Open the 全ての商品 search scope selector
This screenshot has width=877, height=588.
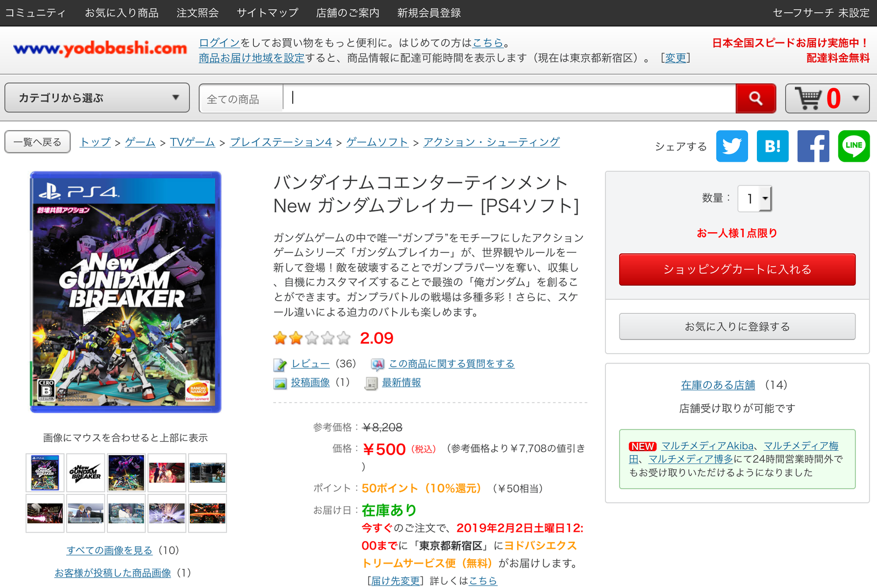241,99
